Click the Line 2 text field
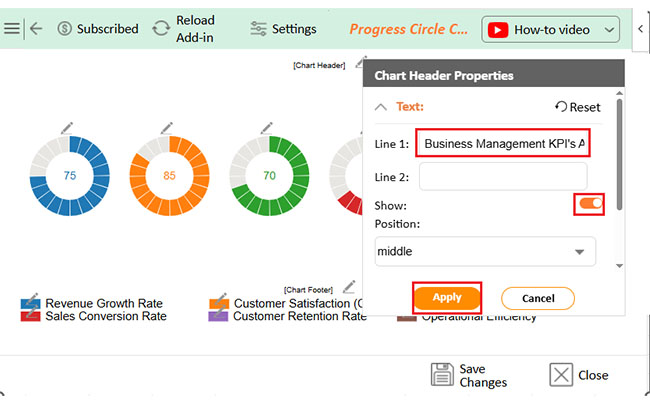The height and width of the screenshot is (404, 650). pyautogui.click(x=503, y=177)
